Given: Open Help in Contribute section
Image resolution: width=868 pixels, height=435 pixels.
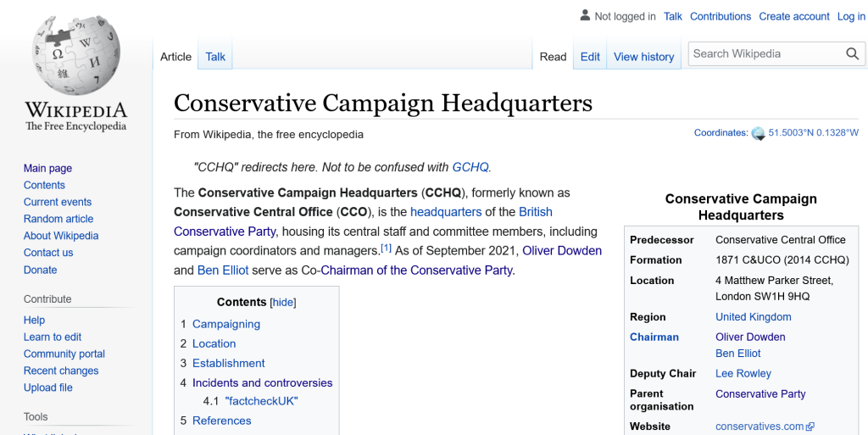Looking at the screenshot, I should pyautogui.click(x=34, y=320).
